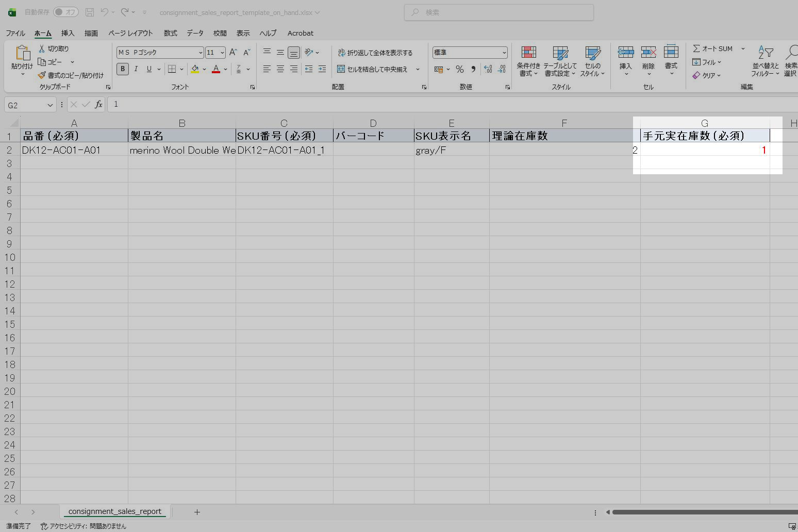Click the Wrap Text button

pyautogui.click(x=375, y=53)
